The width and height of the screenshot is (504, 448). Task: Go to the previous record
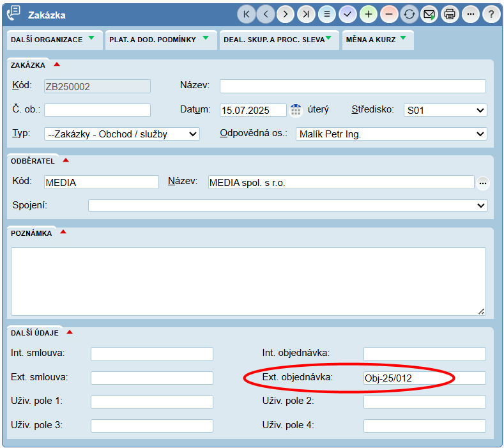click(266, 14)
